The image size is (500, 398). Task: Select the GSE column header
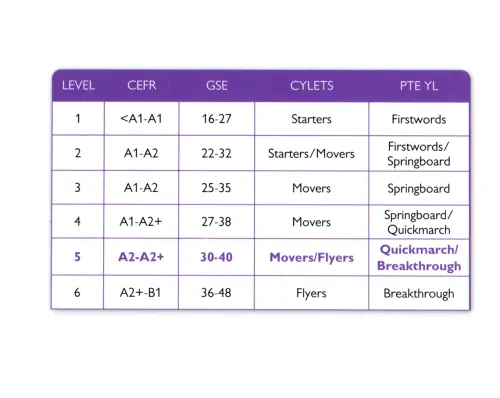tap(217, 86)
